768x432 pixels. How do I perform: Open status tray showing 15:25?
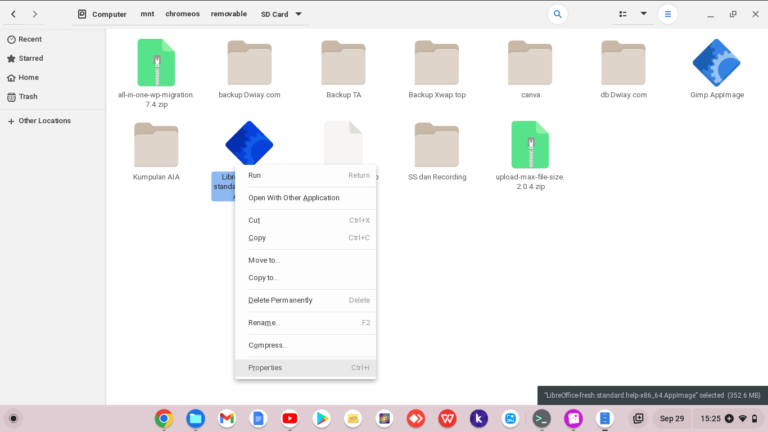729,419
